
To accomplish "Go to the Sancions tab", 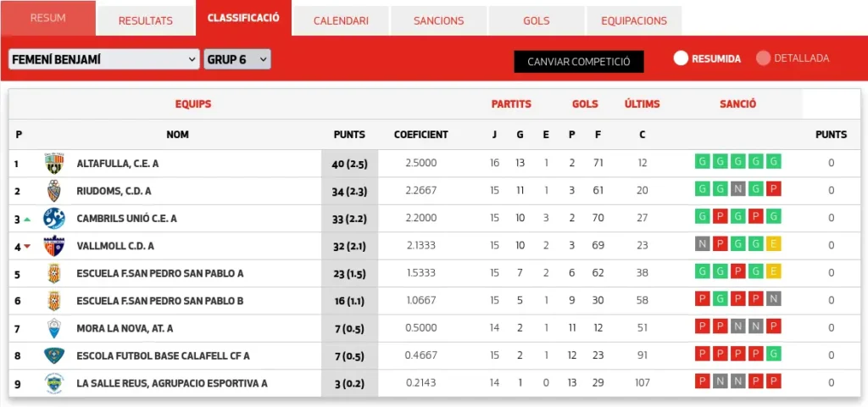I will pyautogui.click(x=438, y=20).
